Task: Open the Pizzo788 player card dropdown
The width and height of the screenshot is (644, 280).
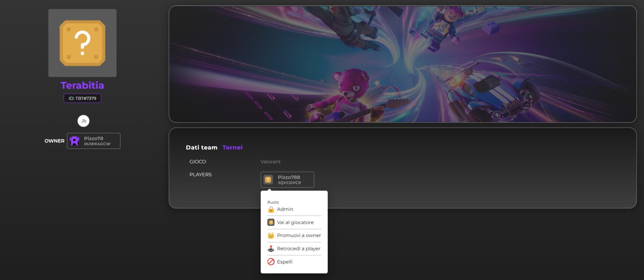Action: click(x=287, y=180)
